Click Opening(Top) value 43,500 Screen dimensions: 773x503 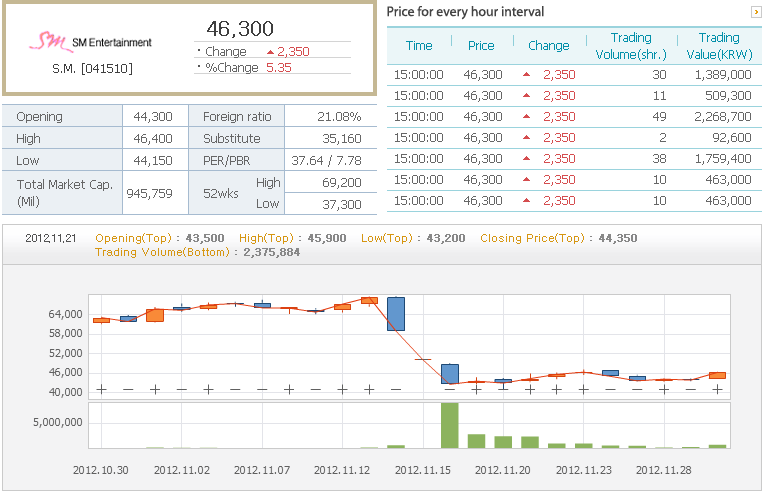pyautogui.click(x=205, y=238)
